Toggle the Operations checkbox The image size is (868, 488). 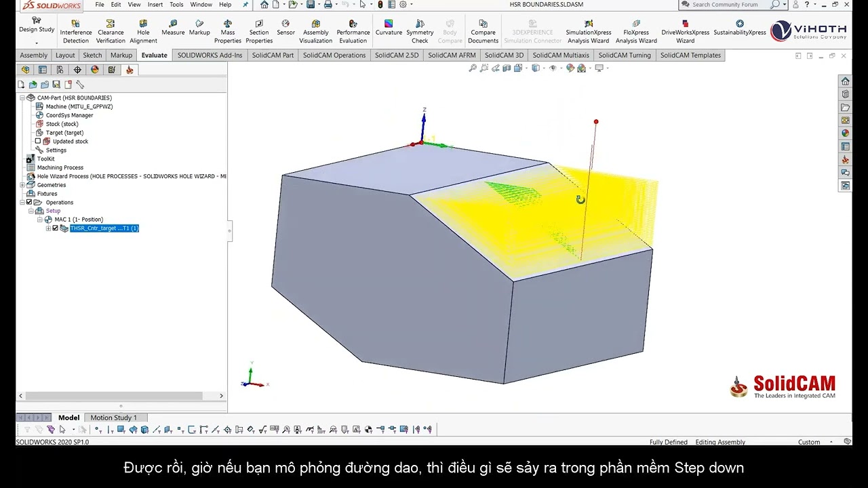pos(29,202)
